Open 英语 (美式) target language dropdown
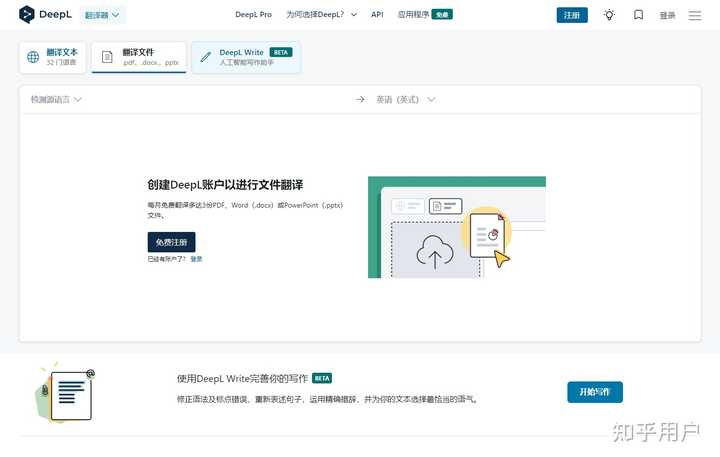The height and width of the screenshot is (457, 720). [405, 99]
